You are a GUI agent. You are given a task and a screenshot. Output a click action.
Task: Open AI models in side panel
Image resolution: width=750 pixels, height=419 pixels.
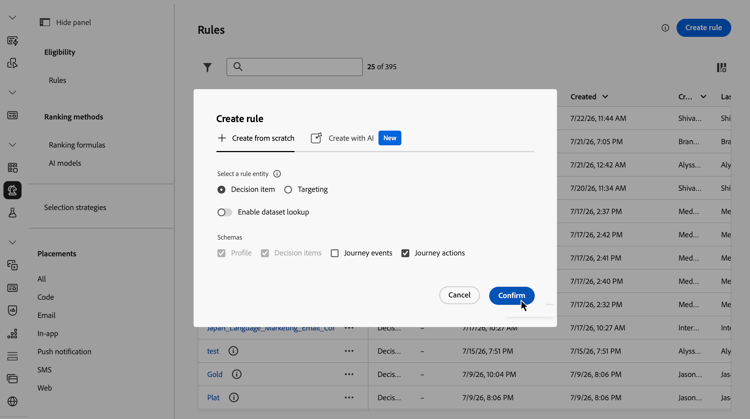click(x=65, y=163)
